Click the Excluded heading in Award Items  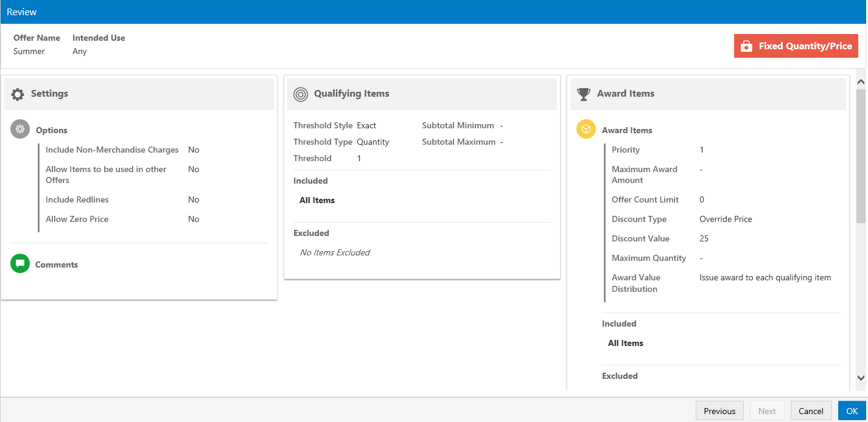(620, 376)
